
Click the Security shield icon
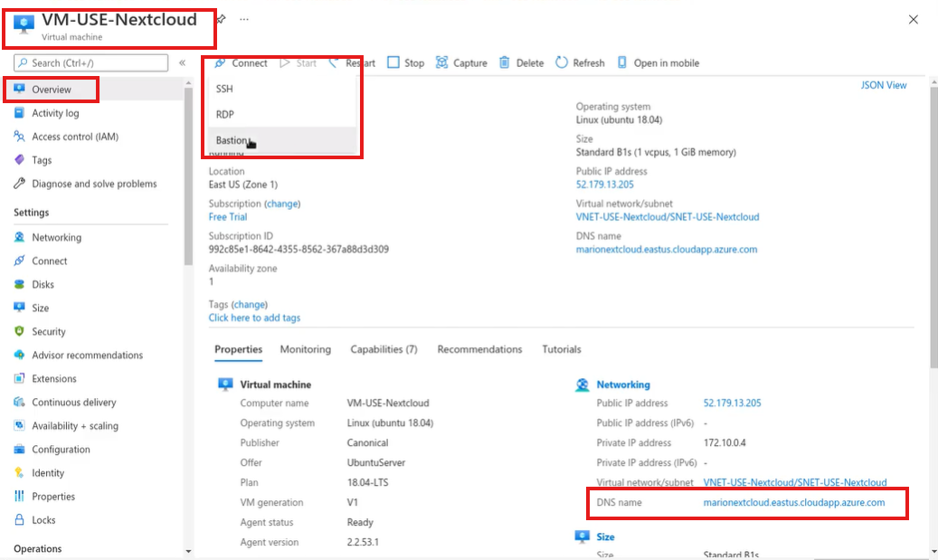[x=19, y=331]
